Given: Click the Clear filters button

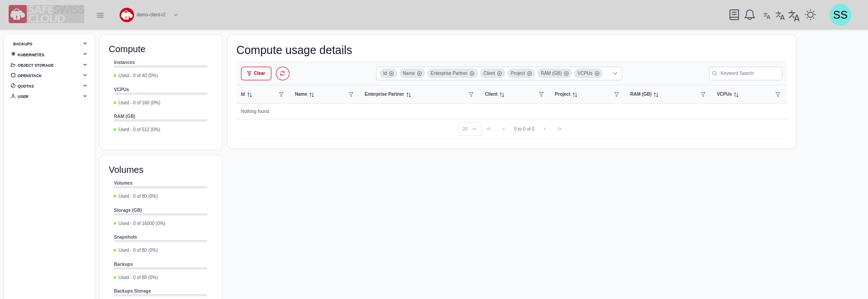Looking at the screenshot, I should pos(256,74).
